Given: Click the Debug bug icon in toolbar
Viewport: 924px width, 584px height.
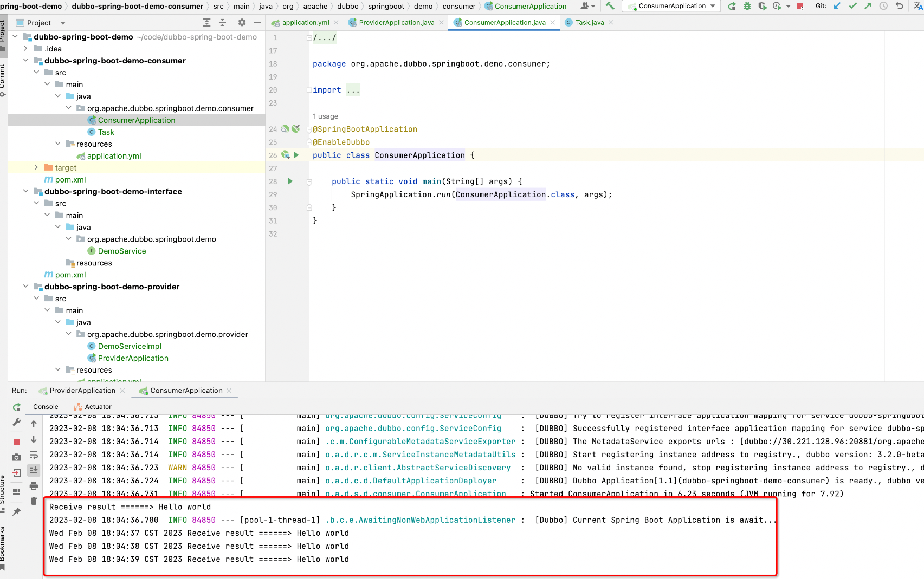Looking at the screenshot, I should 747,6.
